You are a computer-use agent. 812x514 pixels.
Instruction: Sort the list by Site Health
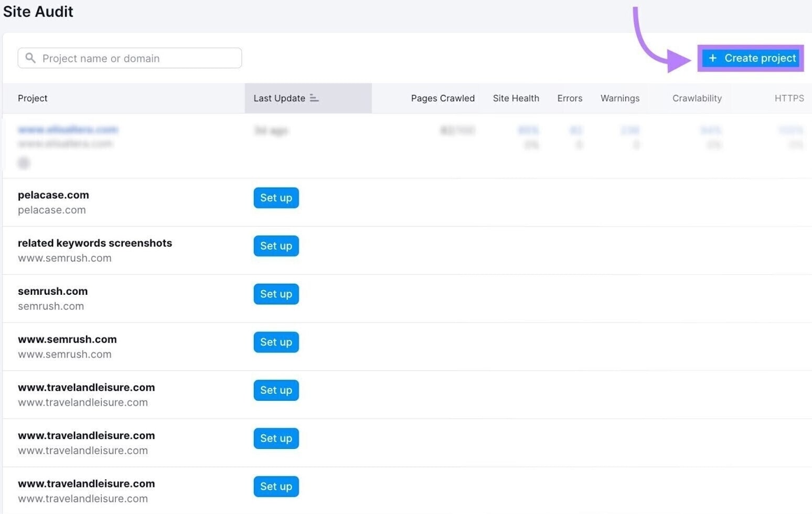[516, 98]
